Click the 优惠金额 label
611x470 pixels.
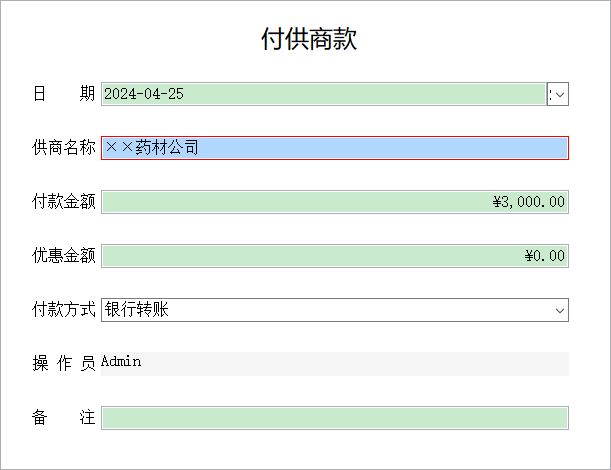pos(63,256)
